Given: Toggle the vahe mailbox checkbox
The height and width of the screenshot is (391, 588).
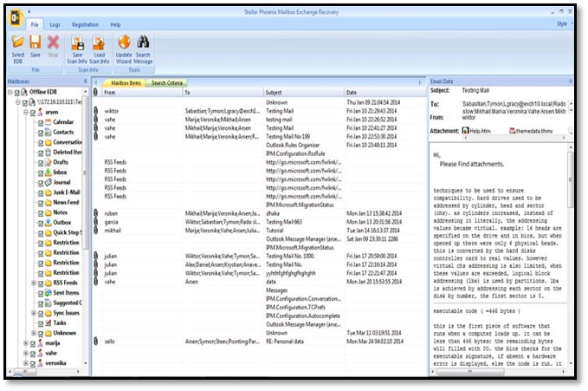Looking at the screenshot, I should click(33, 354).
